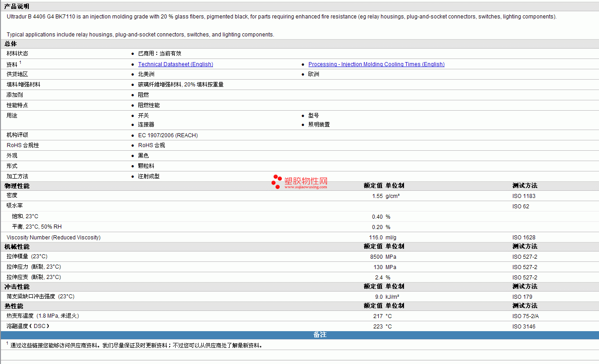Click the 加工方法 row label
599x364 pixels.
[17, 176]
